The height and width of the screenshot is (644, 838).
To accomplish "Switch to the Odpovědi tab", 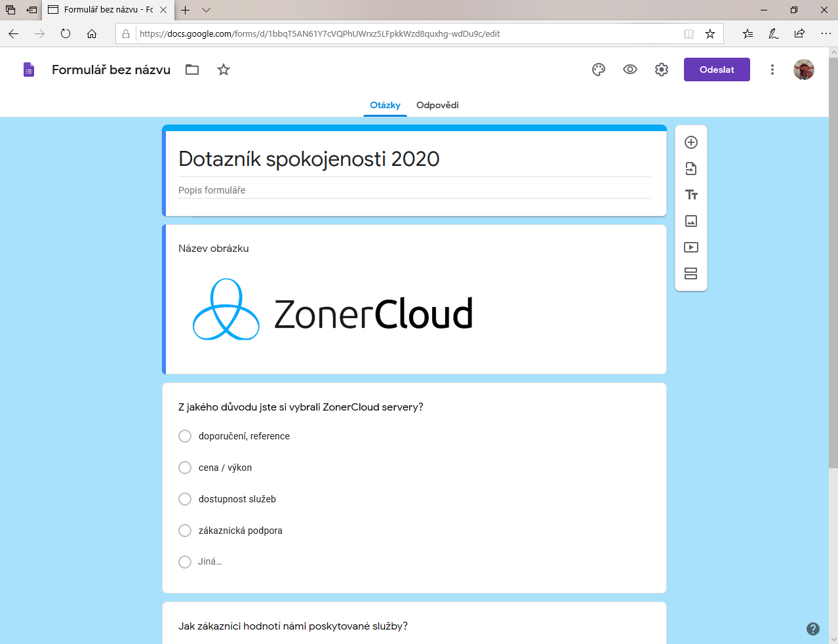I will 437,105.
